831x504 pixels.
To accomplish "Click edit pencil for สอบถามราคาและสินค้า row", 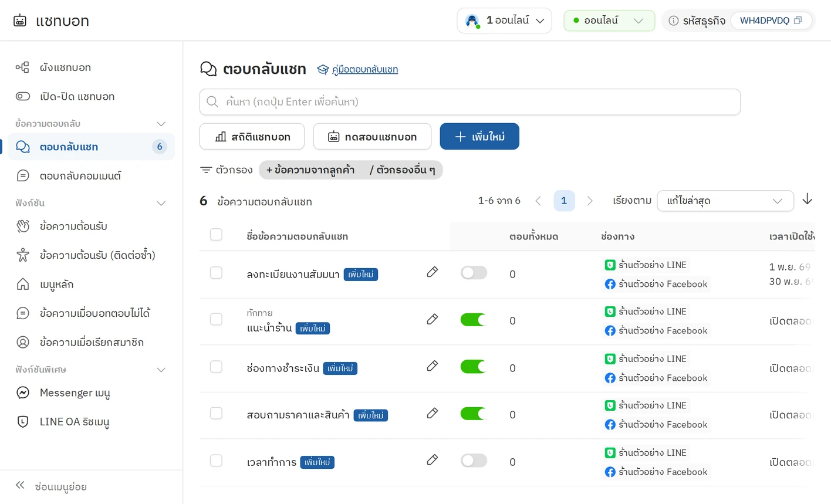I will click(x=432, y=413).
